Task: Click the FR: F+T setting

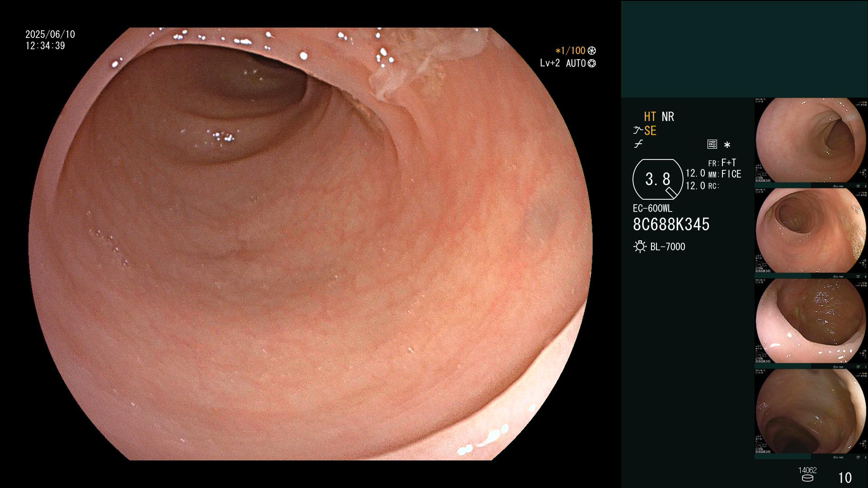Action: (x=722, y=163)
